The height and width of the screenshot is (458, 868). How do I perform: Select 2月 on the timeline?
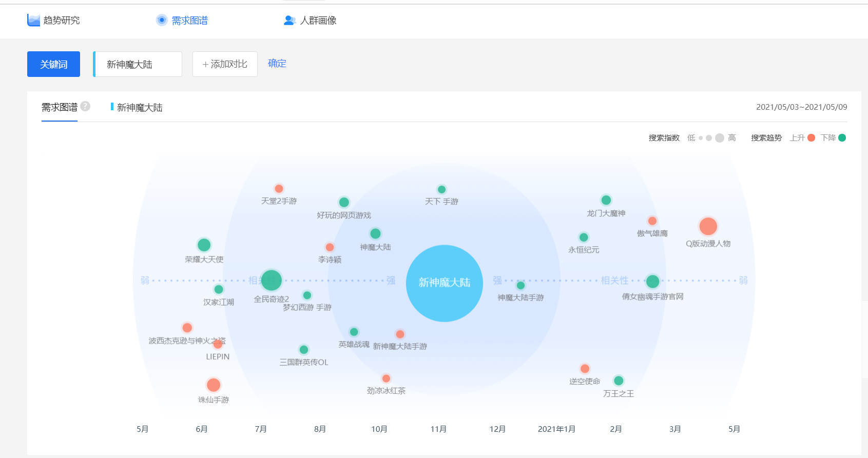(x=616, y=429)
